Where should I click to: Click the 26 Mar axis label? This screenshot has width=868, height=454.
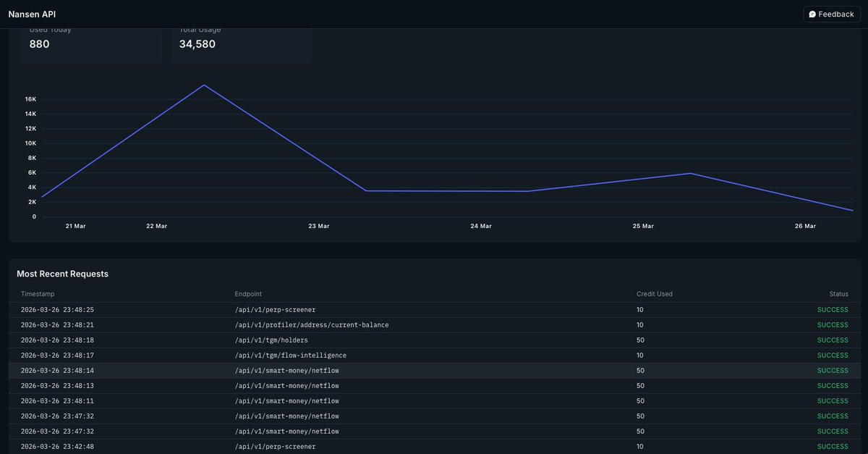point(805,227)
